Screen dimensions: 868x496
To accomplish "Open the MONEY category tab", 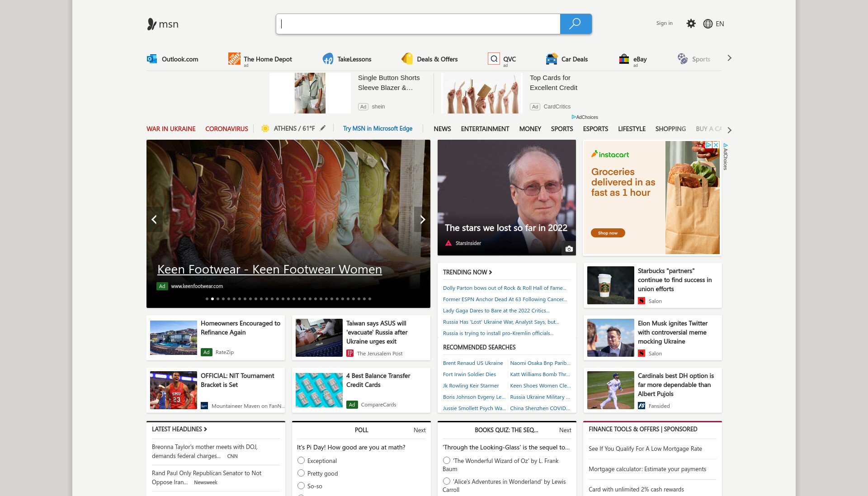I will (x=530, y=129).
